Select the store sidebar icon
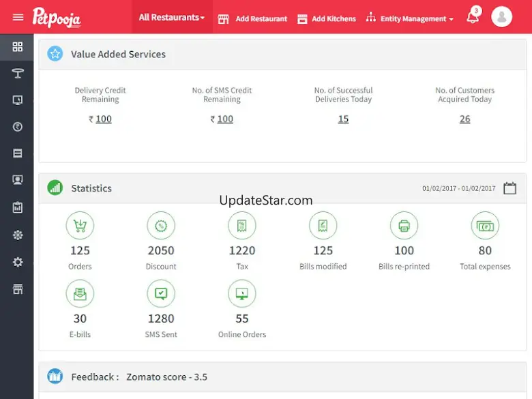Image resolution: width=532 pixels, height=399 pixels. tap(17, 289)
